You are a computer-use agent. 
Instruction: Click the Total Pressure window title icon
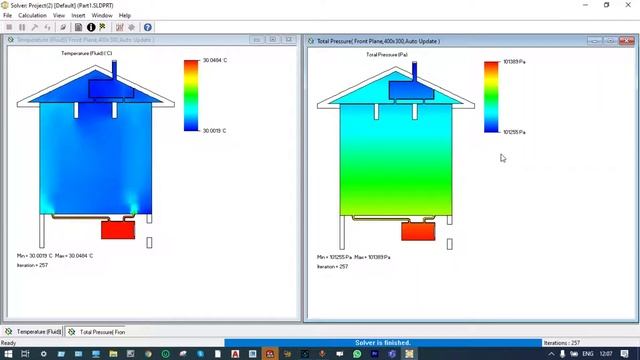(x=311, y=41)
